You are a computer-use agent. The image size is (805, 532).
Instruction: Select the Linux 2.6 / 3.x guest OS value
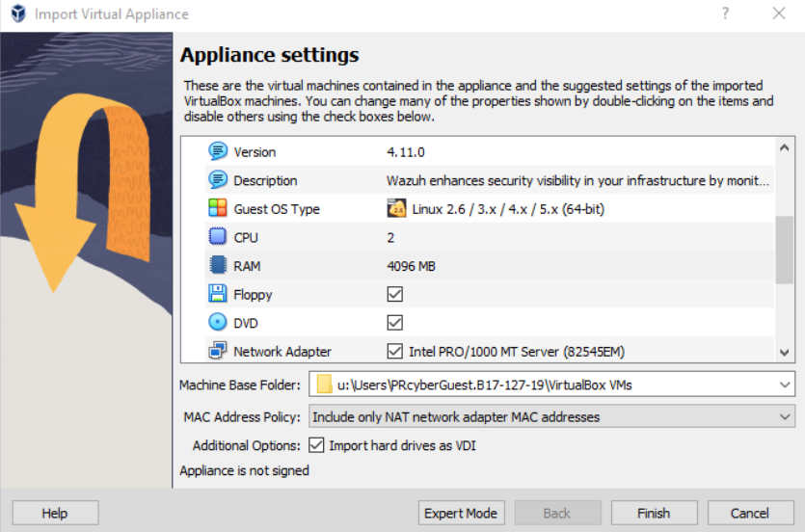coord(508,209)
